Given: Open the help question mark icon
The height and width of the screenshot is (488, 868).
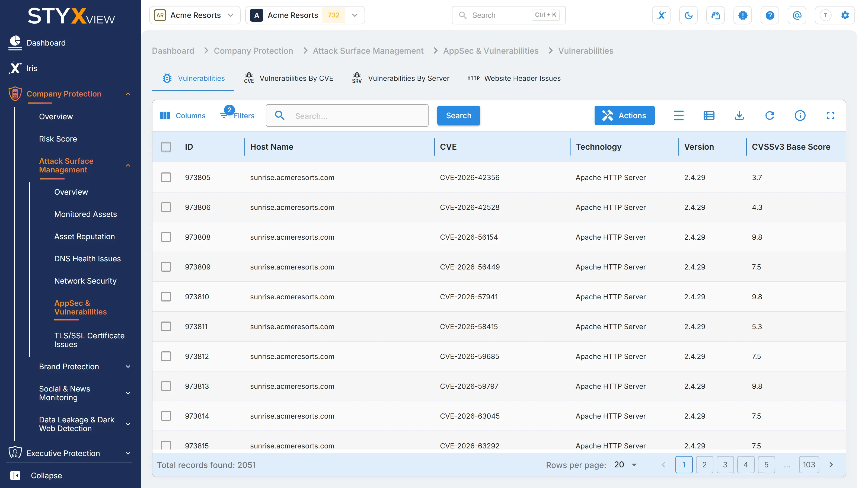Looking at the screenshot, I should [x=770, y=15].
